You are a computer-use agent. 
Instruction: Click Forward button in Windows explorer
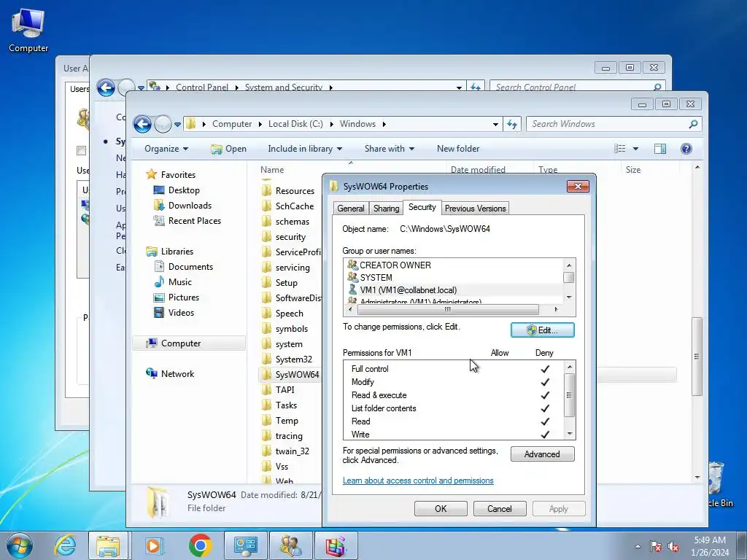click(x=163, y=124)
